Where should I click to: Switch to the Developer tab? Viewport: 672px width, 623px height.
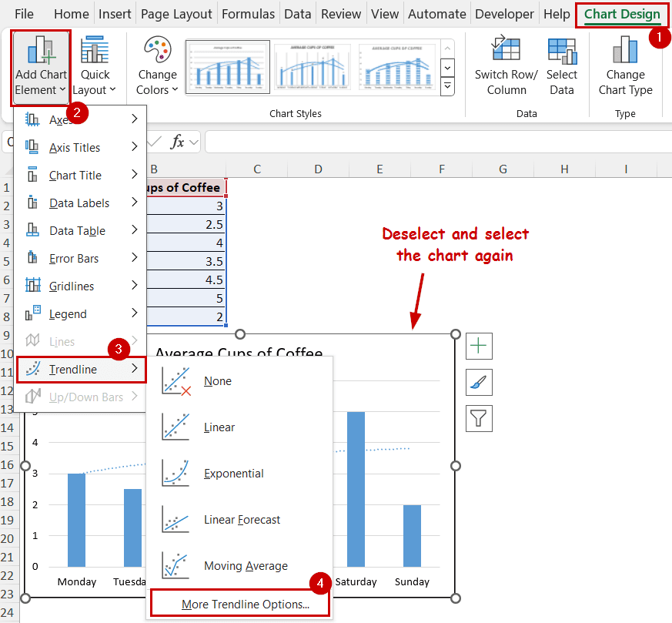[504, 14]
